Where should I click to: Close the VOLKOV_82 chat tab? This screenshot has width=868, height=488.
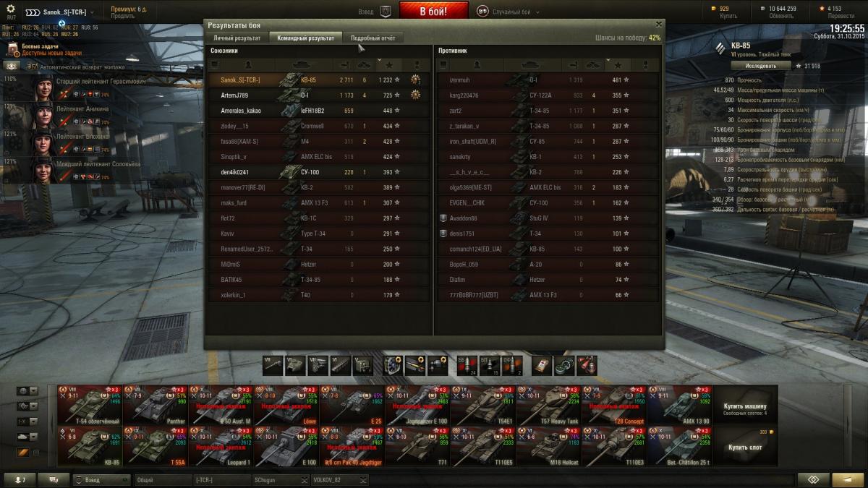pos(363,480)
